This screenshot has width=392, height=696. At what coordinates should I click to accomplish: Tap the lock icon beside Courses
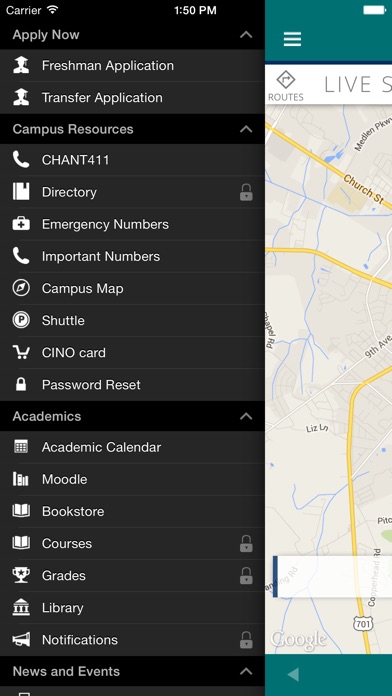coord(246,543)
